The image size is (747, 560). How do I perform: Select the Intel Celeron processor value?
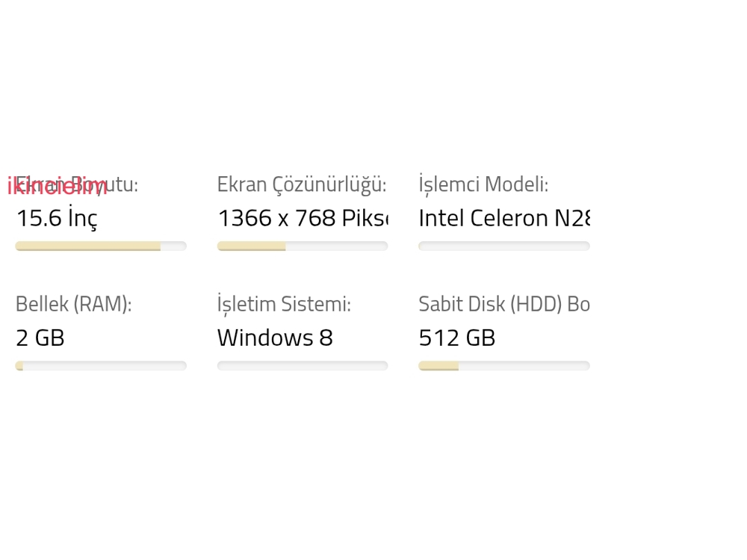click(x=503, y=218)
